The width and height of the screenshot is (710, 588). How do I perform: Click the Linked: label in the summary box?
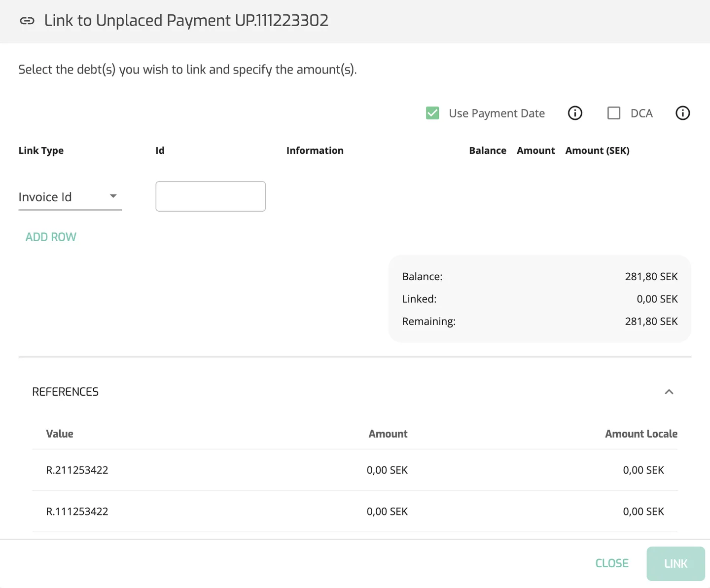[419, 299]
